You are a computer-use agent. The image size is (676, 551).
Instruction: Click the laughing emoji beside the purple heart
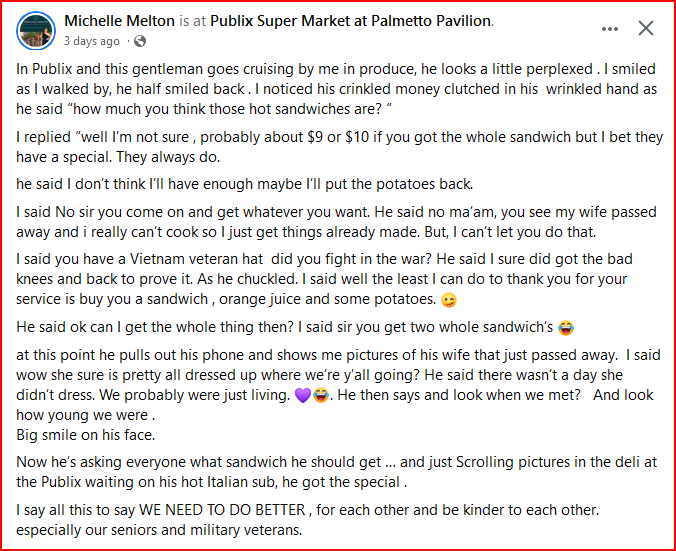pos(336,395)
